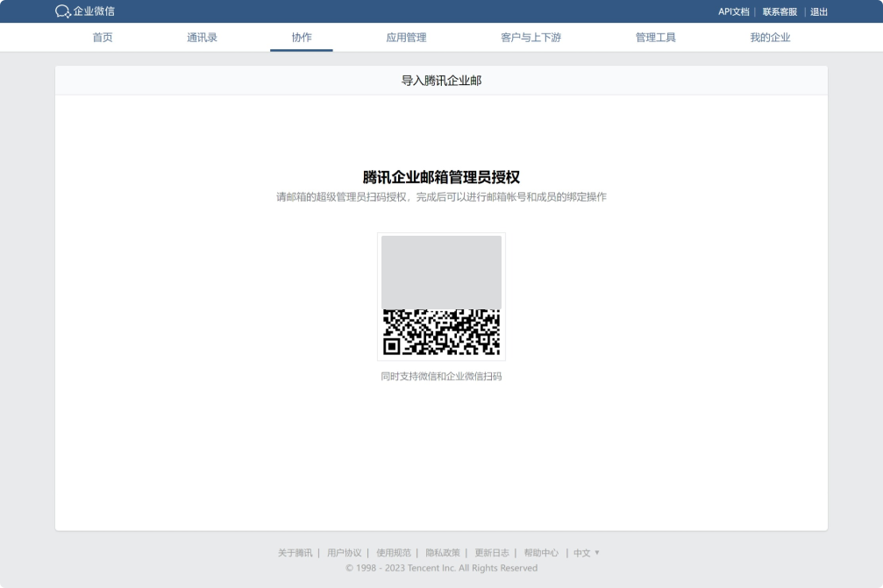Open the 隐私政策 footer link

(443, 553)
